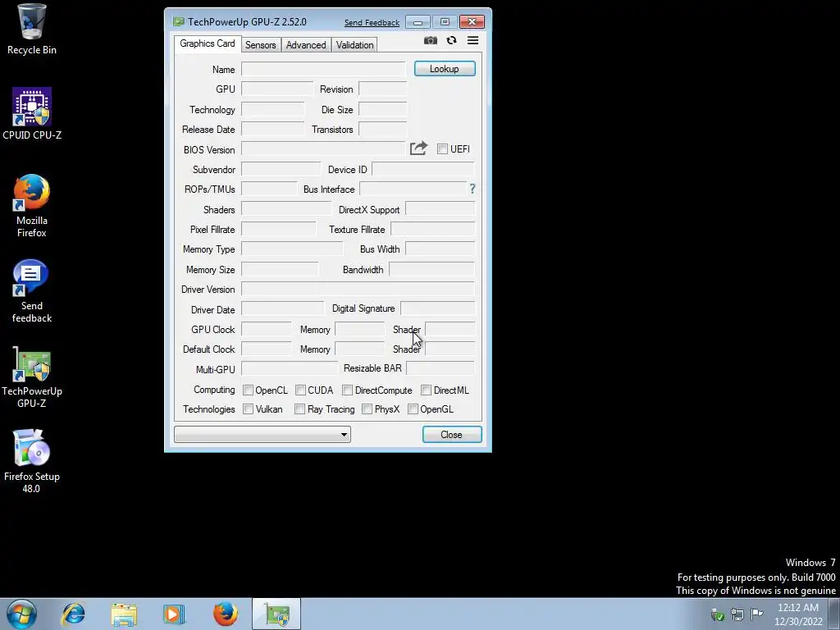Viewport: 840px width, 630px height.
Task: Launch Firefox from the taskbar
Action: (226, 614)
